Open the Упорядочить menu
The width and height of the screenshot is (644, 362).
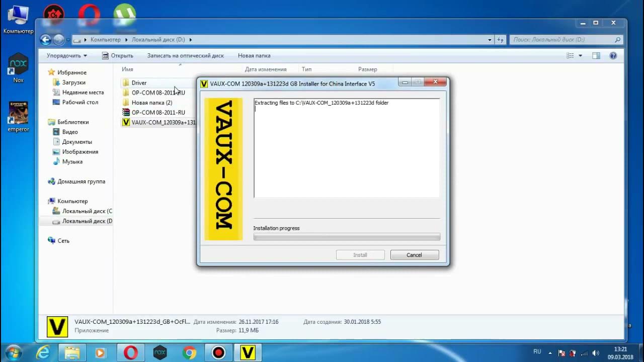(x=67, y=56)
